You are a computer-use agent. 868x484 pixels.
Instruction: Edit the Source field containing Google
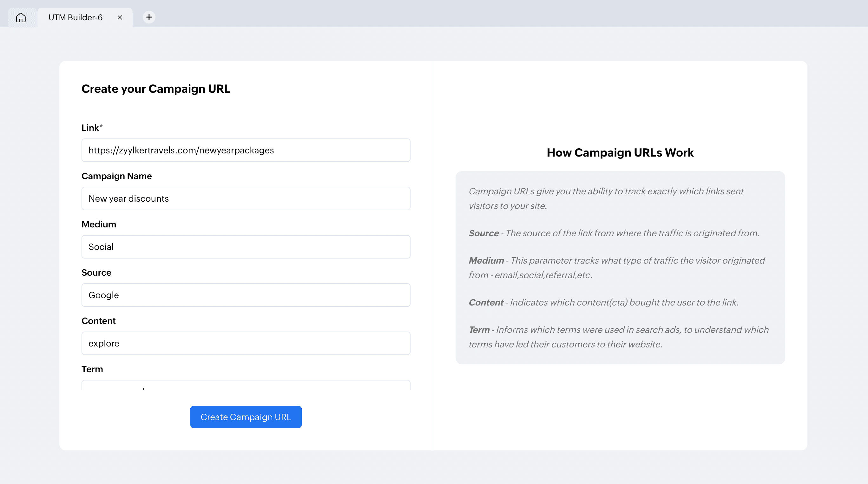pyautogui.click(x=246, y=295)
